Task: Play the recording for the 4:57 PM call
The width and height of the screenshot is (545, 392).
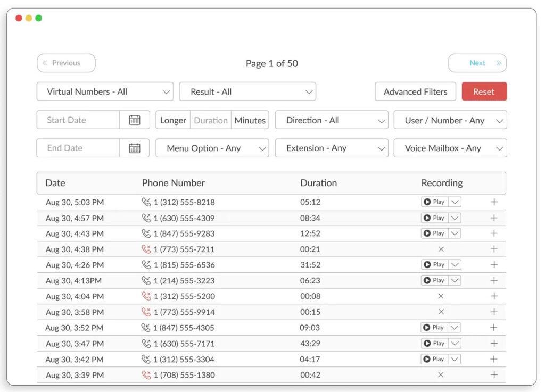Action: 434,218
